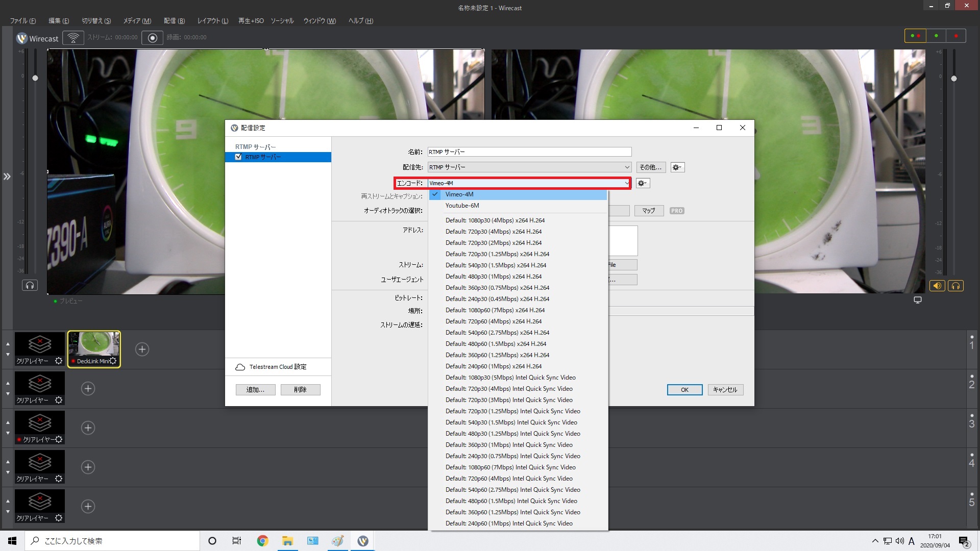Screen dimensions: 980x551
Task: Click the その他... button
Action: tap(651, 167)
